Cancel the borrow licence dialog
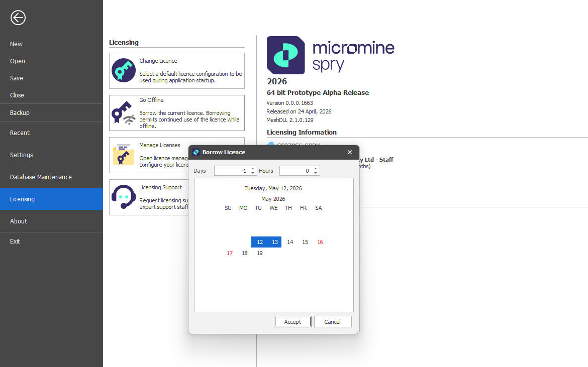This screenshot has height=367, width=588. pos(332,322)
